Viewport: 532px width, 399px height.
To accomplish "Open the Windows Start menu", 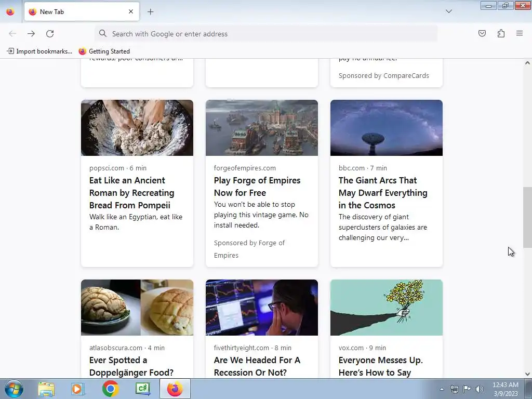I will click(x=14, y=389).
